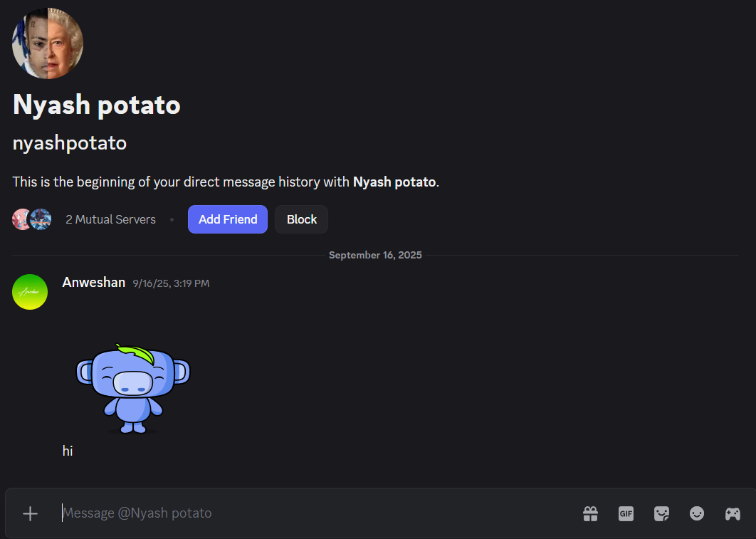Open the Nitro gift icon

click(590, 513)
